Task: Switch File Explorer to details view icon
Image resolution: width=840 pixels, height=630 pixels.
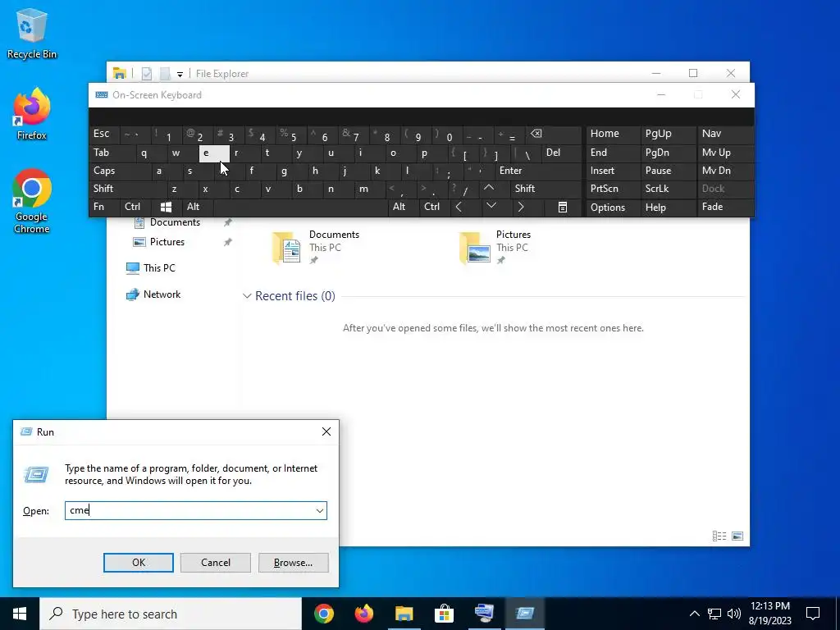Action: click(x=719, y=536)
